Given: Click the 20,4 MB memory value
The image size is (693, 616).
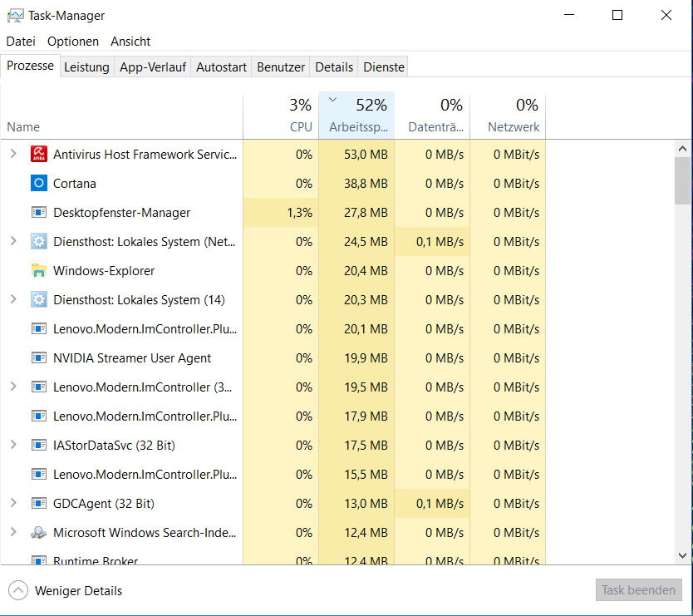Looking at the screenshot, I should 366,271.
